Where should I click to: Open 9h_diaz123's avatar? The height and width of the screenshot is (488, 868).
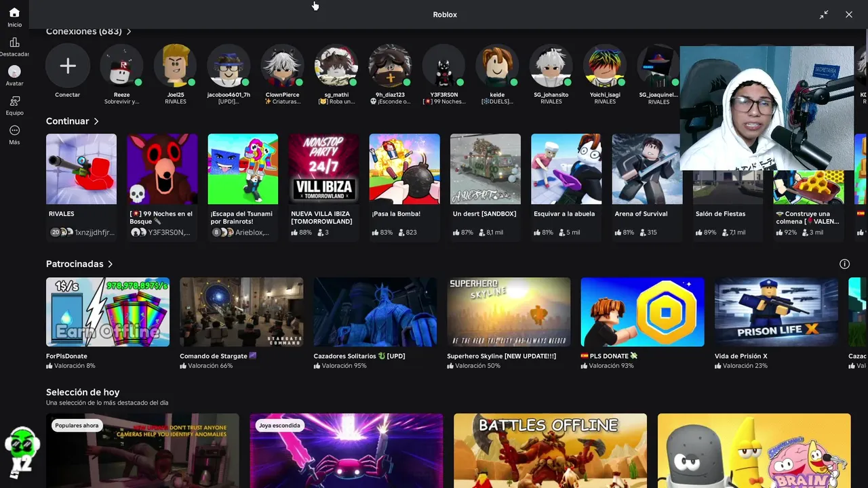(390, 66)
